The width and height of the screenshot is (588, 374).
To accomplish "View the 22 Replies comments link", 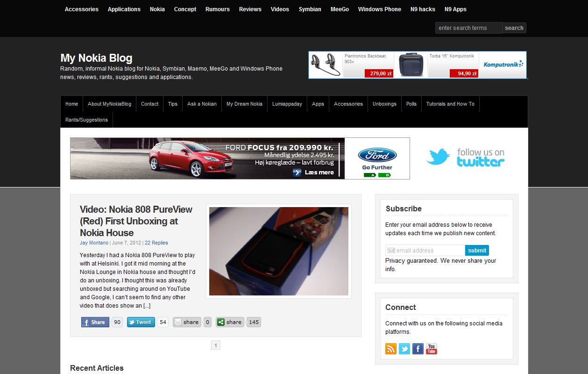I will point(156,243).
